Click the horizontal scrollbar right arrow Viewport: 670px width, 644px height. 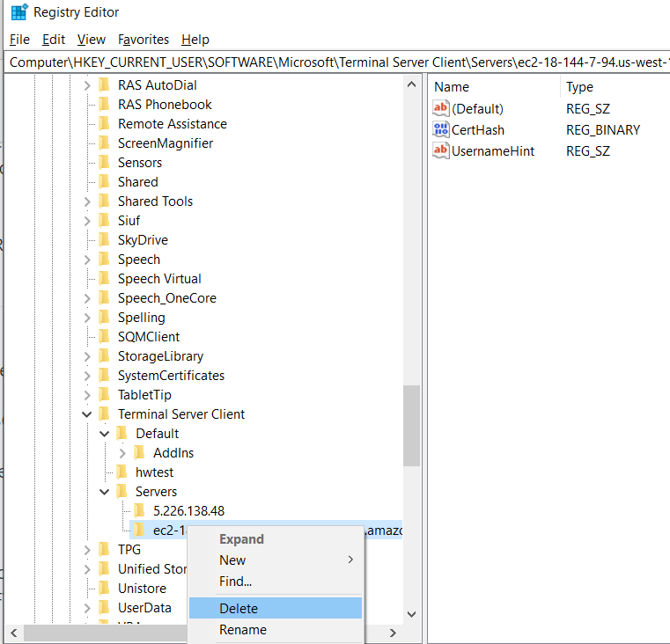point(394,633)
